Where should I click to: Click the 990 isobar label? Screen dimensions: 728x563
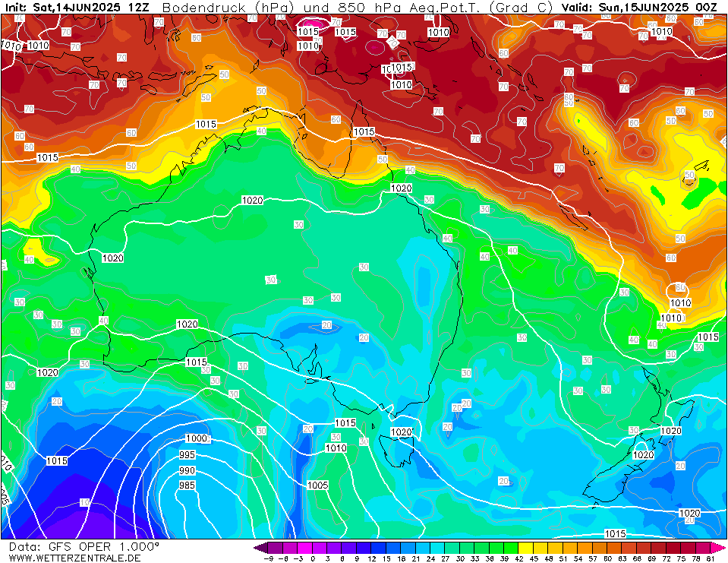[x=187, y=470]
